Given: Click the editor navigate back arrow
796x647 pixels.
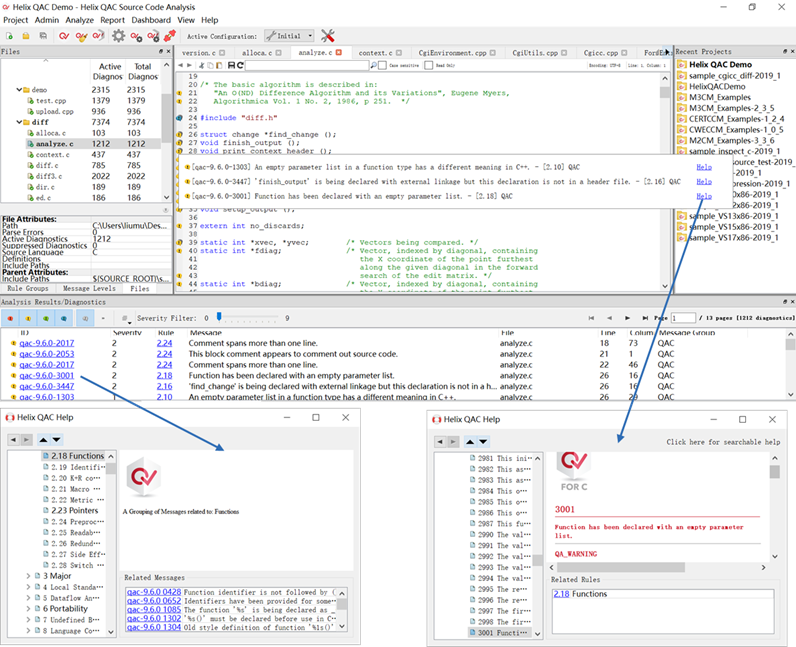Looking at the screenshot, I should point(180,65).
